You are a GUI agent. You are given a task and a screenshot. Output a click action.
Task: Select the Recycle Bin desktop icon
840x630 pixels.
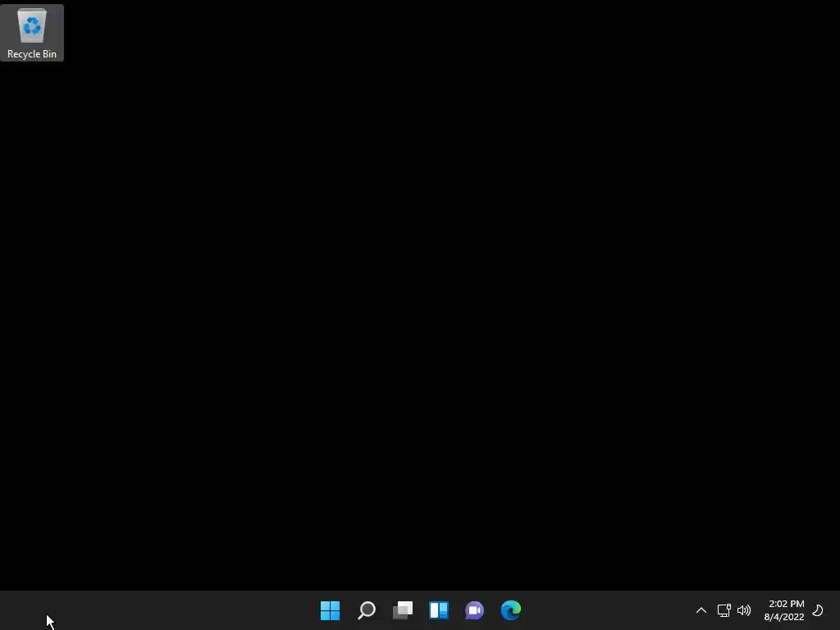[32, 33]
